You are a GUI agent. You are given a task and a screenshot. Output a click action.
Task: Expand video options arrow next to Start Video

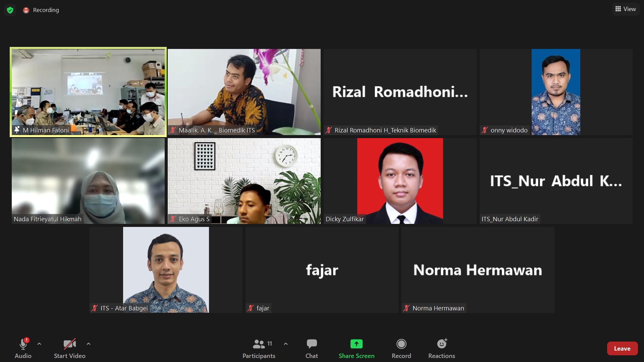tap(89, 344)
